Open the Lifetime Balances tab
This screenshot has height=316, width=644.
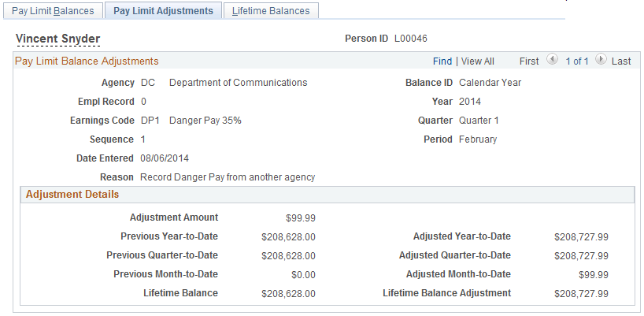click(271, 11)
